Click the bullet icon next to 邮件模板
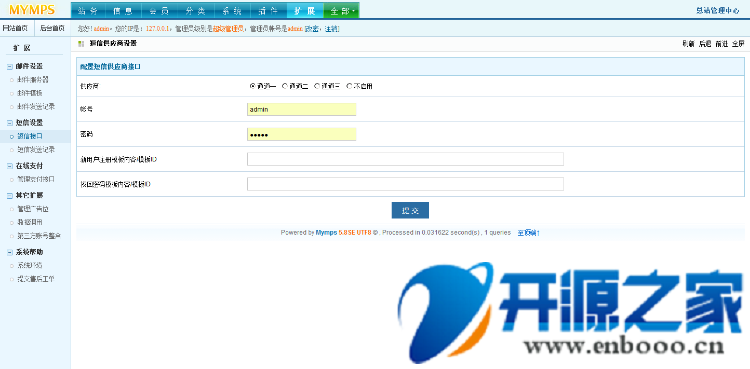Screen dimensions: 750x369 pos(12,93)
